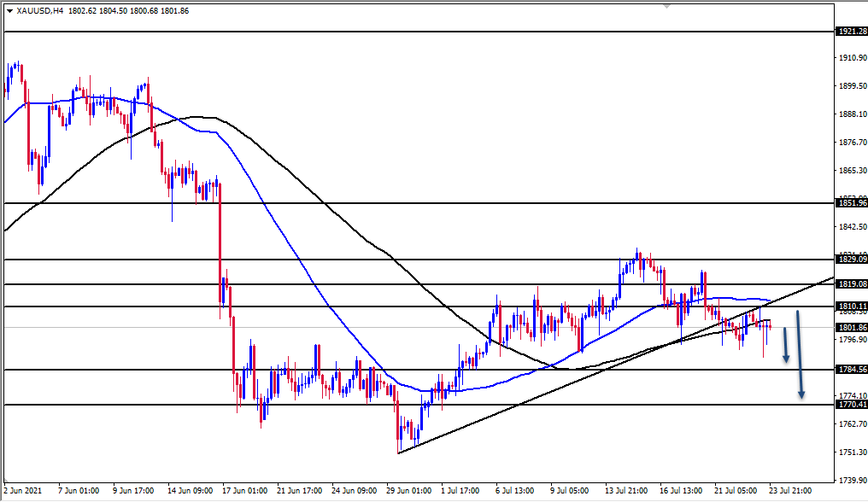Click the 1 Jul 17:00 time label
868x502 pixels.
pos(460,491)
